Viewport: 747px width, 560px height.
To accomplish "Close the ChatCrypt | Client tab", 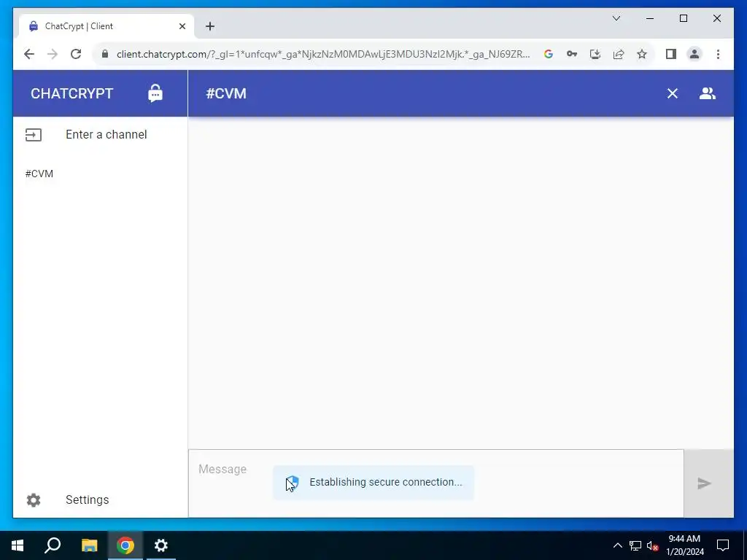I will 182,26.
